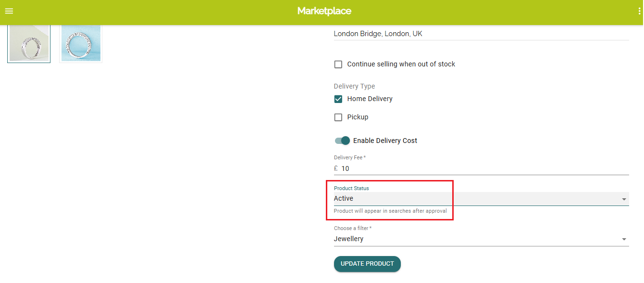Select the first ring thumbnail image
644x283 pixels.
point(29,44)
